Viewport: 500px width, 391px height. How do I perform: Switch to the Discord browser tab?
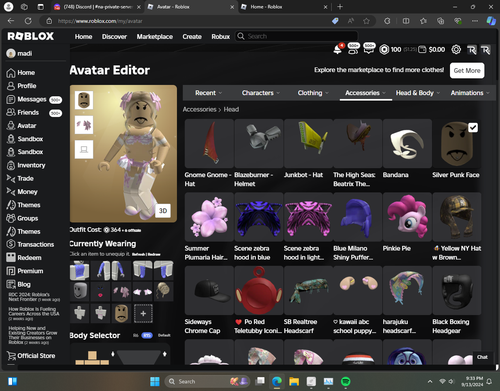tap(97, 7)
